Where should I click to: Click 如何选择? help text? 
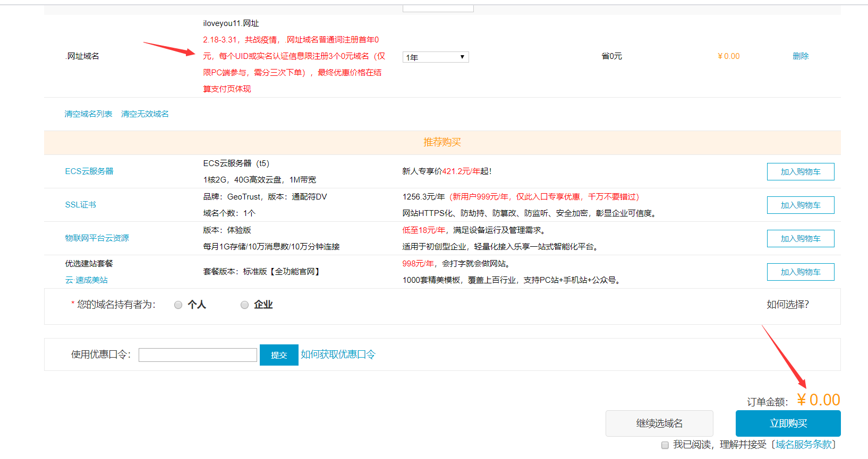788,305
